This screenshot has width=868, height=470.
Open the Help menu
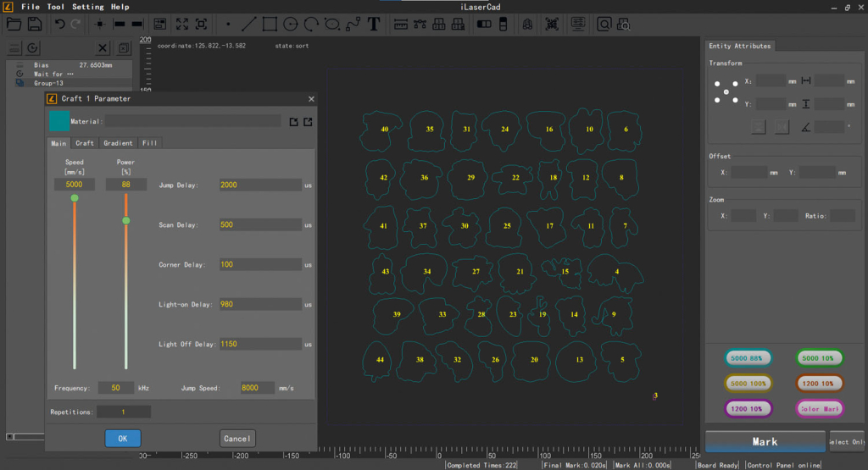(120, 7)
